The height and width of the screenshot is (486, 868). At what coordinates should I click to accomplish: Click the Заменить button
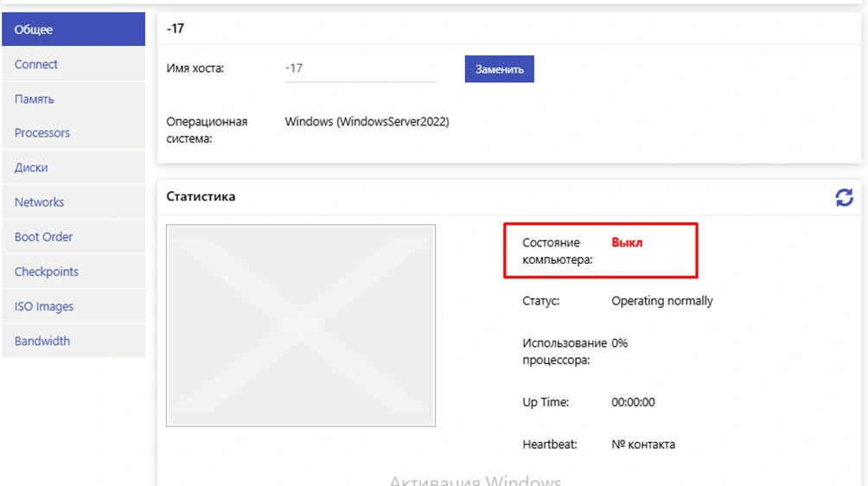click(x=500, y=69)
